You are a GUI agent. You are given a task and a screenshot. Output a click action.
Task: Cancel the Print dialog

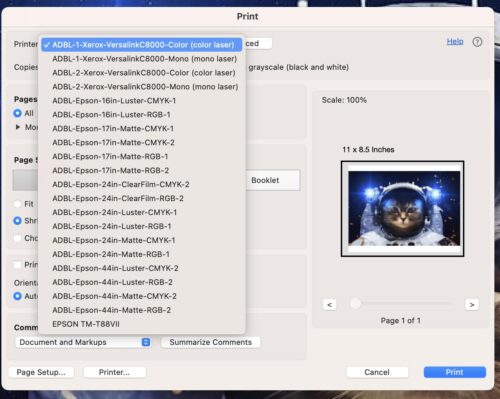(377, 372)
